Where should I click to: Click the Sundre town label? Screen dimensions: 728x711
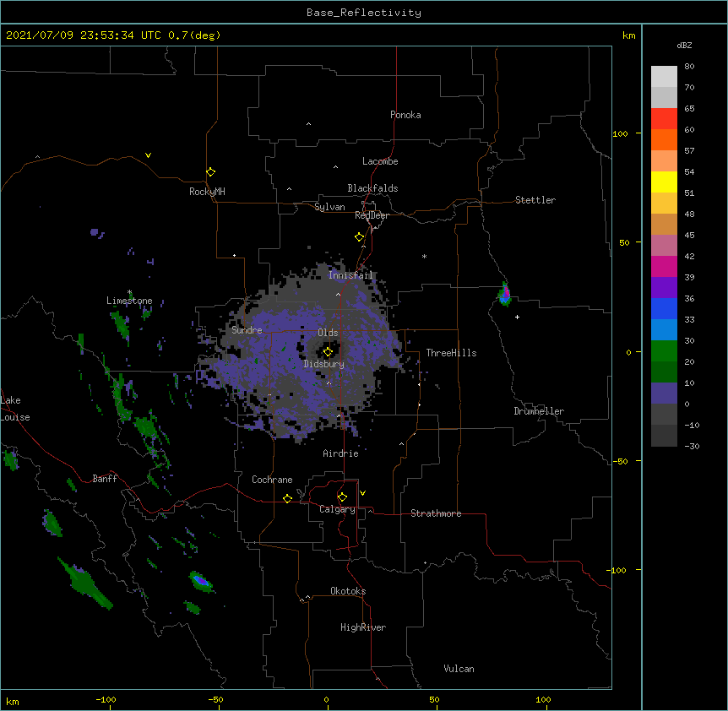(247, 330)
